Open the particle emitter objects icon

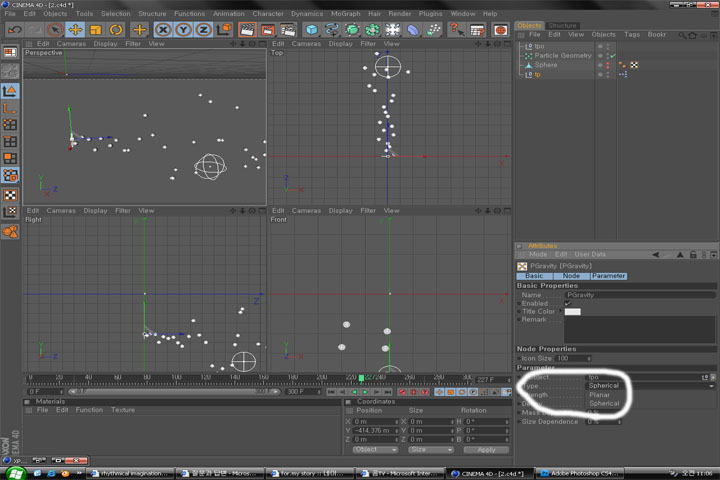tap(433, 30)
